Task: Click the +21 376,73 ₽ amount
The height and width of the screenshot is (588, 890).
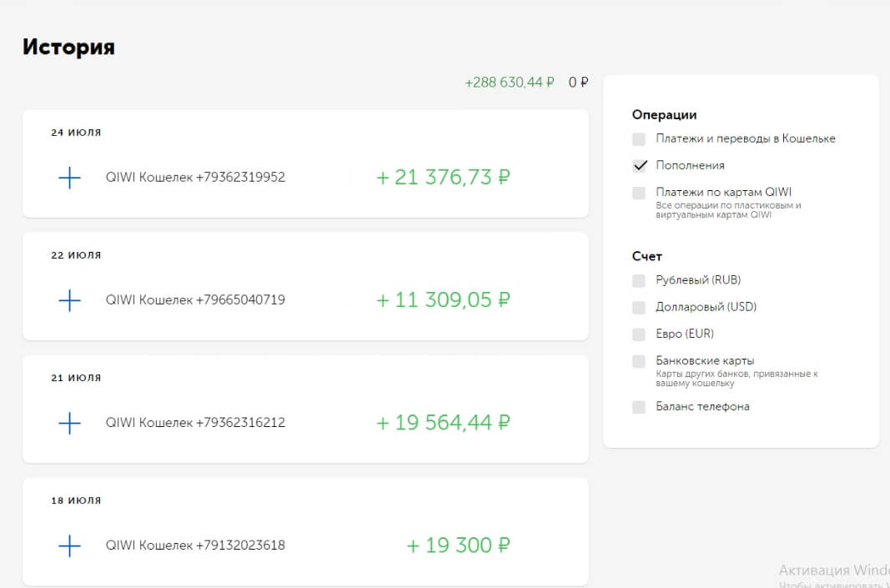Action: 443,178
